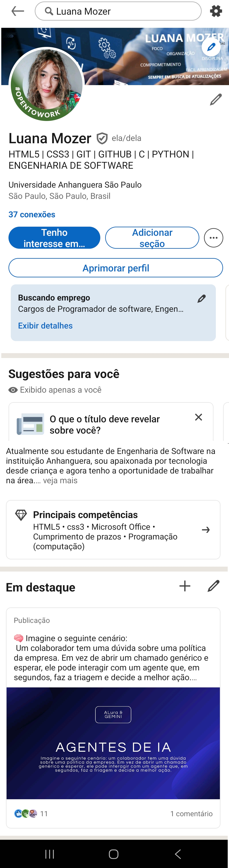This screenshot has width=229, height=868.
Task: Add a new item to Em destaque
Action: pyautogui.click(x=184, y=586)
